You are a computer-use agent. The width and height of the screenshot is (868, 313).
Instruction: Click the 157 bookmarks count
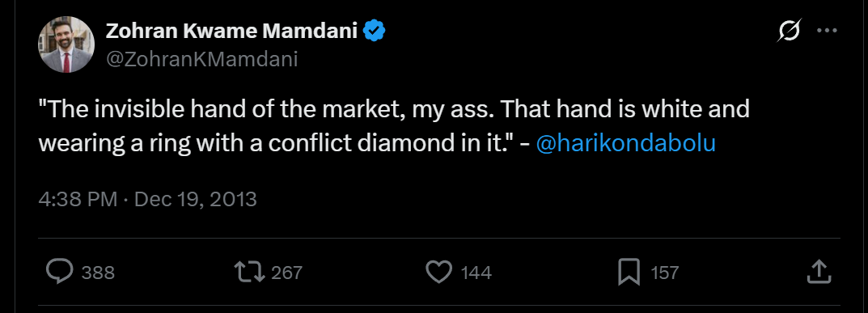pyautogui.click(x=663, y=273)
